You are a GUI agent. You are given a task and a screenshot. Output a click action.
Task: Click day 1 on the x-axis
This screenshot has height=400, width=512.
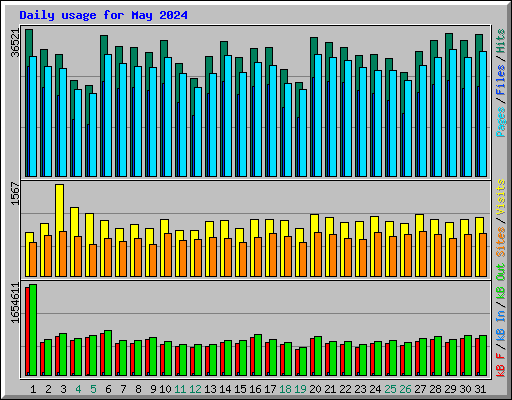click(x=33, y=389)
